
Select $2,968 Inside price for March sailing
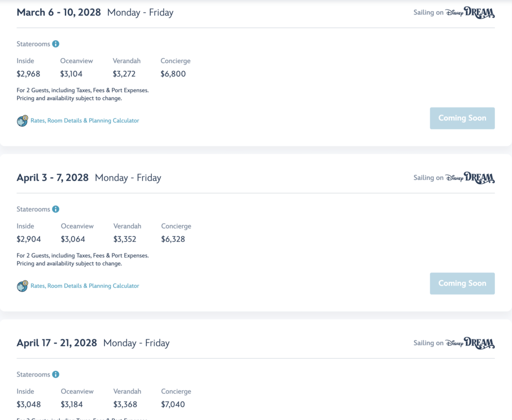point(28,74)
